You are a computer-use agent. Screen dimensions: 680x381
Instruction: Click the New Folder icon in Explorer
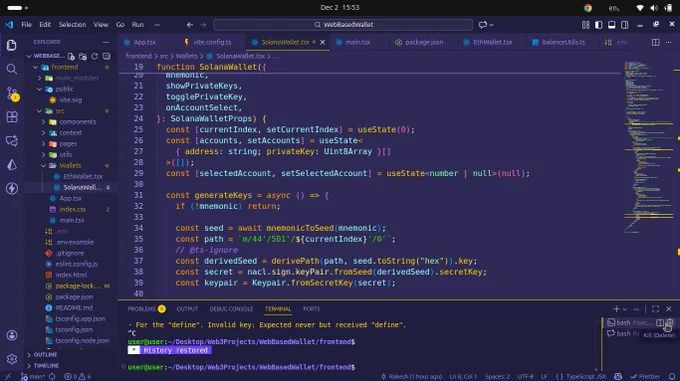(x=82, y=56)
